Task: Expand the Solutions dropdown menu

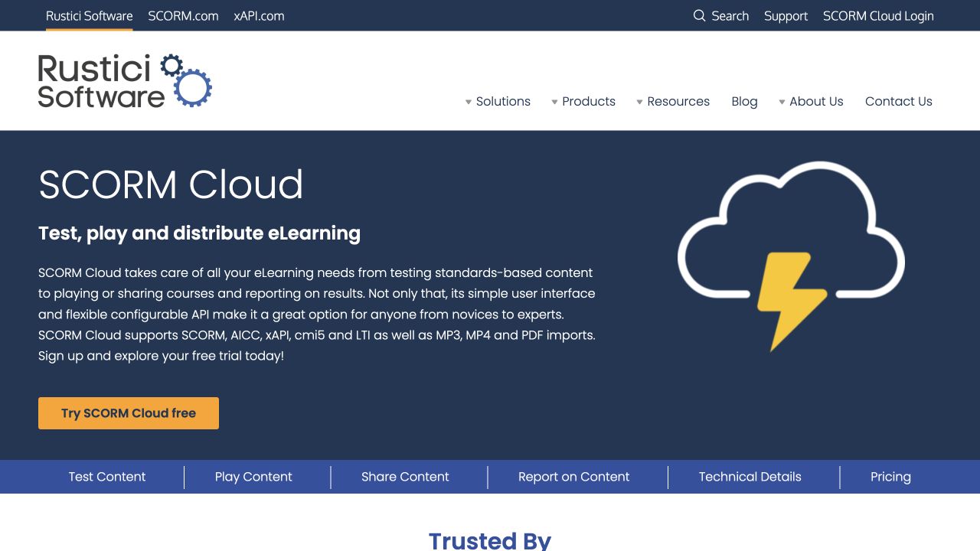Action: [498, 101]
